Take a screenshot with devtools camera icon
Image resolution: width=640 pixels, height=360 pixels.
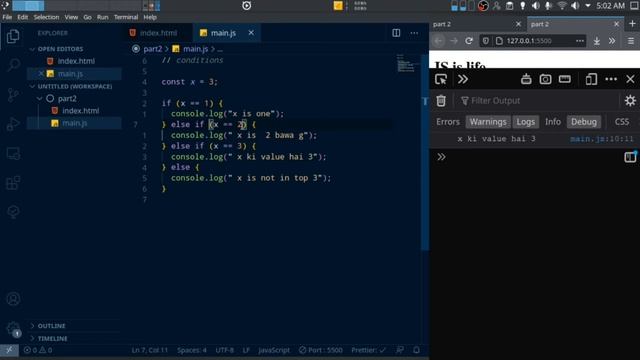point(545,79)
